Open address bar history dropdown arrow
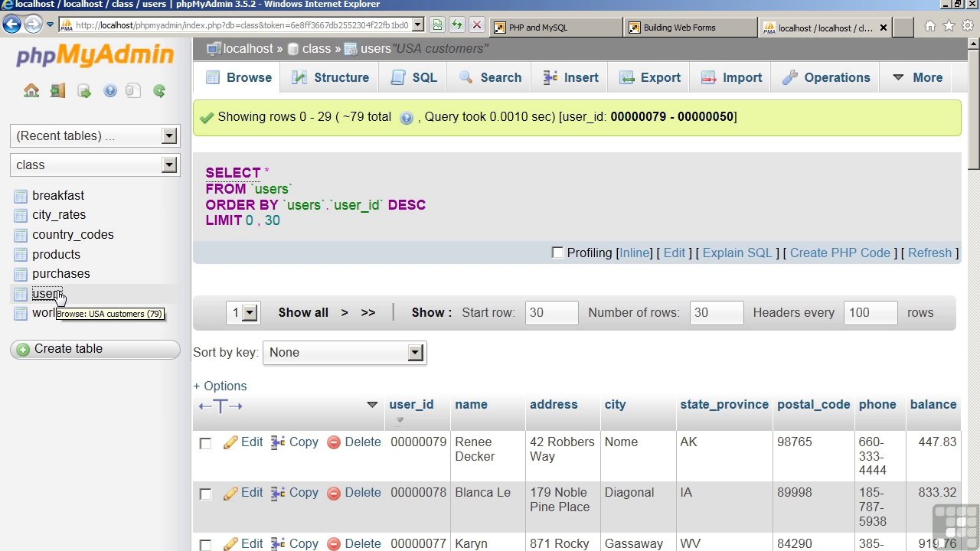The height and width of the screenshot is (551, 980). click(x=418, y=25)
